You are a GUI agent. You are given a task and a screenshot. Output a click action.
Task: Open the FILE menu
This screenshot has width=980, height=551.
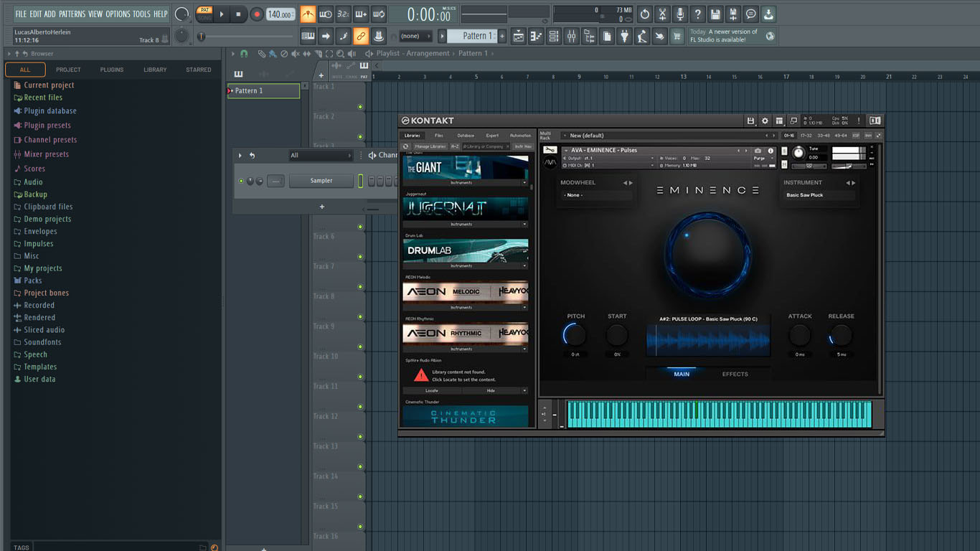[21, 14]
